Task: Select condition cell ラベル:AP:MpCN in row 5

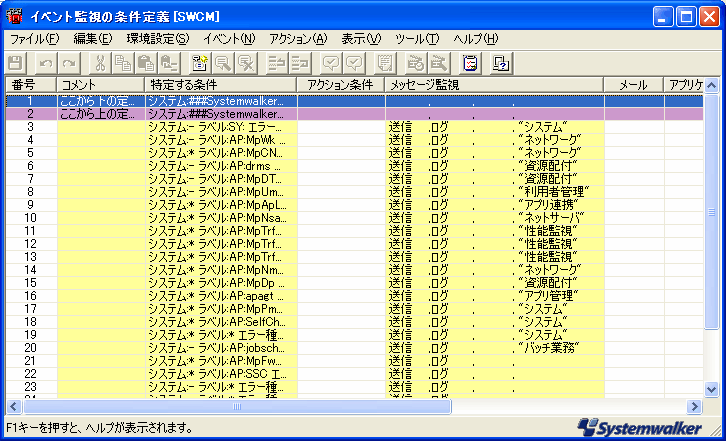Action: tap(221, 153)
